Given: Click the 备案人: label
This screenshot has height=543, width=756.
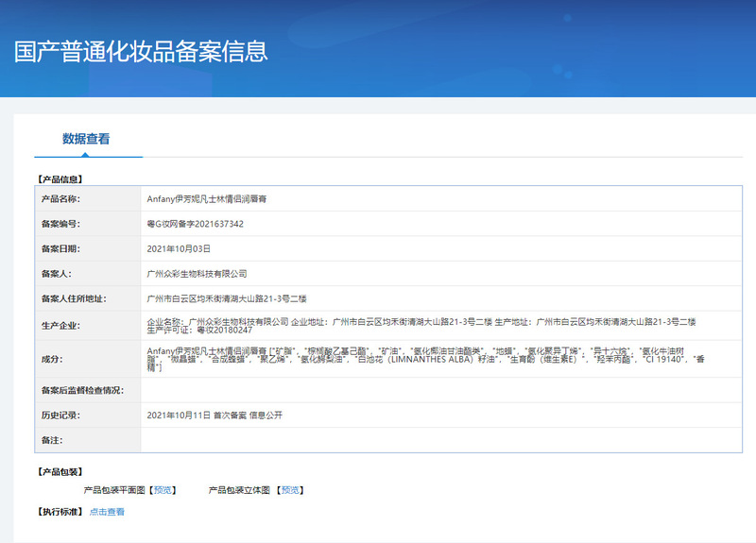Looking at the screenshot, I should coord(57,274).
